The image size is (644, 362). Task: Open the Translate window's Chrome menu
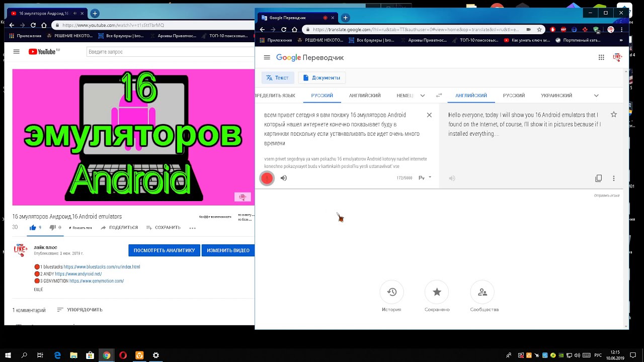tap(622, 30)
